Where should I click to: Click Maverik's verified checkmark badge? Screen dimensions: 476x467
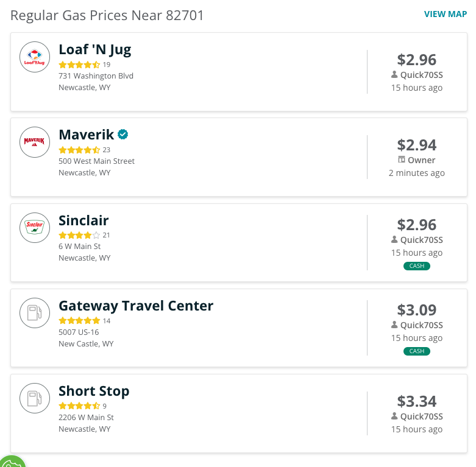click(x=123, y=135)
